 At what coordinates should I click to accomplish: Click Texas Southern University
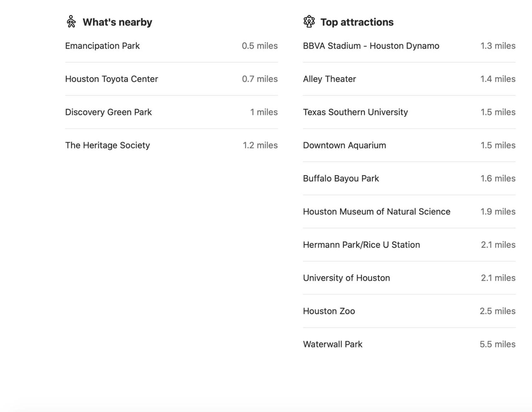[356, 112]
